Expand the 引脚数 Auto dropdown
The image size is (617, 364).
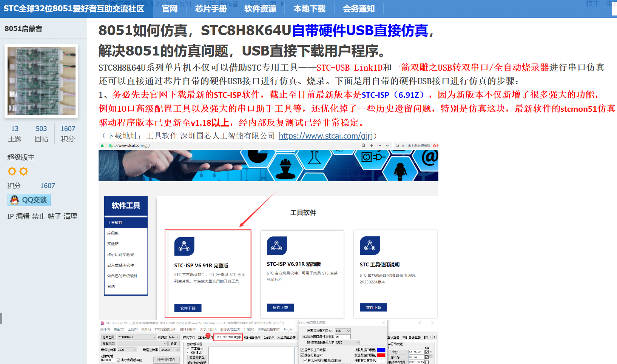[177, 337]
